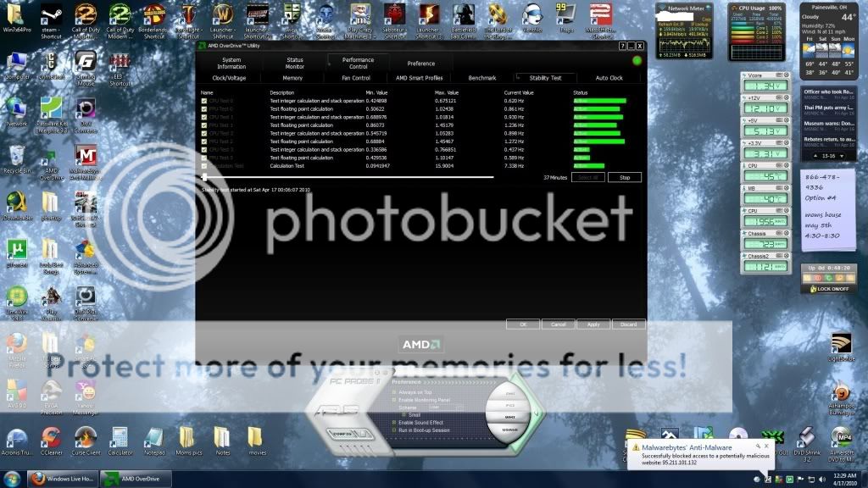Uncheck the FPU Test 1 checkbox
868x488 pixels.
(204, 125)
